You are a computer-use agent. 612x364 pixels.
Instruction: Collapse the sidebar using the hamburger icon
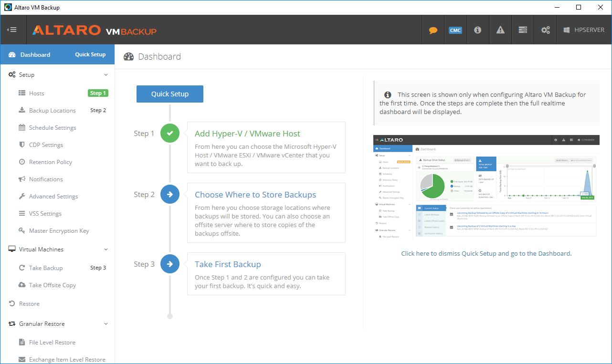pos(12,30)
